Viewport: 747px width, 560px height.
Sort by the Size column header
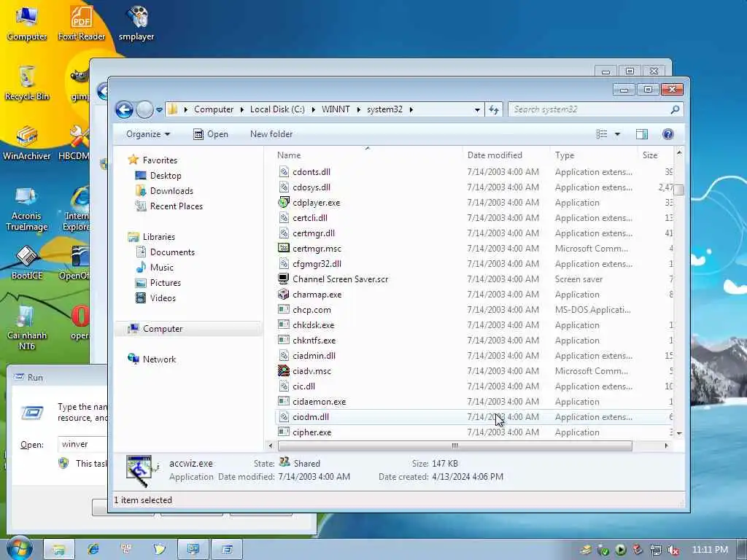click(650, 155)
